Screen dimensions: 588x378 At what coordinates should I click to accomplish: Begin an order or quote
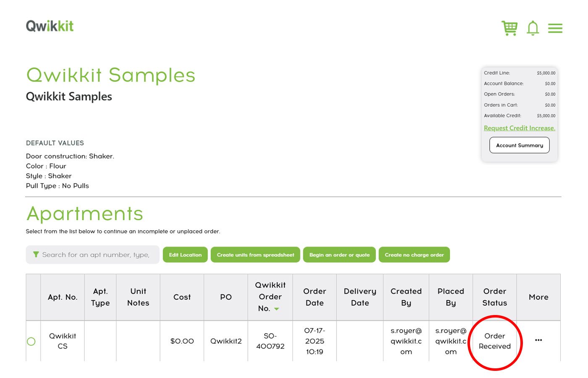coord(339,255)
